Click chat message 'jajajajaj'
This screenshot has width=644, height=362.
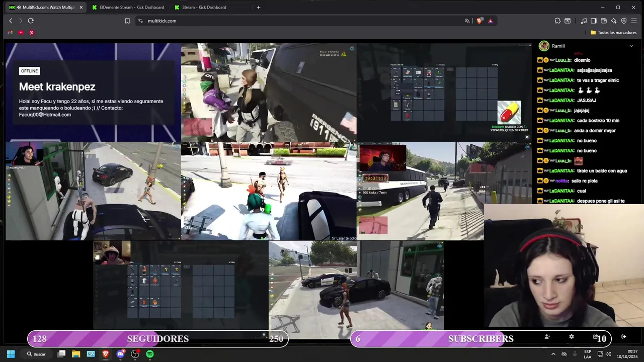582,110
